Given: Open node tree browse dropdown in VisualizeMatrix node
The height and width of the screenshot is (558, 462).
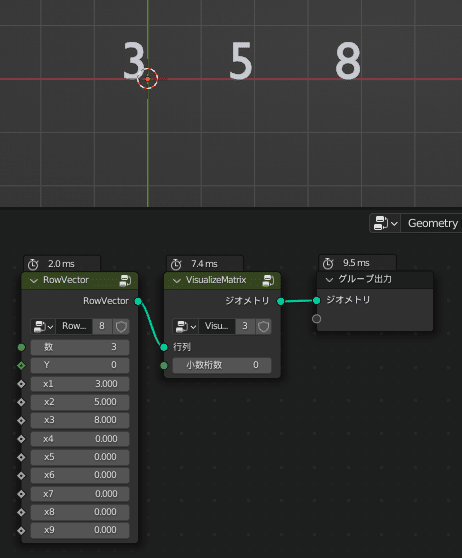Looking at the screenshot, I should click(185, 326).
